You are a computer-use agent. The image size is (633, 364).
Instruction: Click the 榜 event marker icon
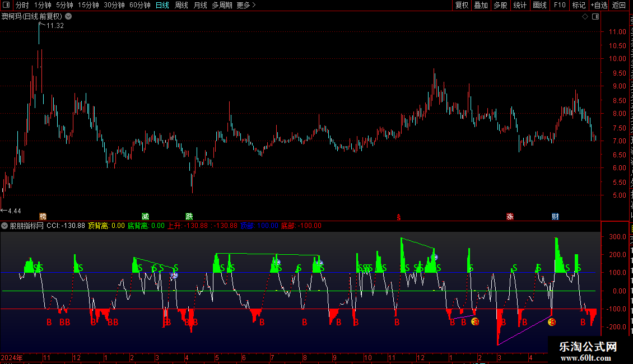pos(43,217)
